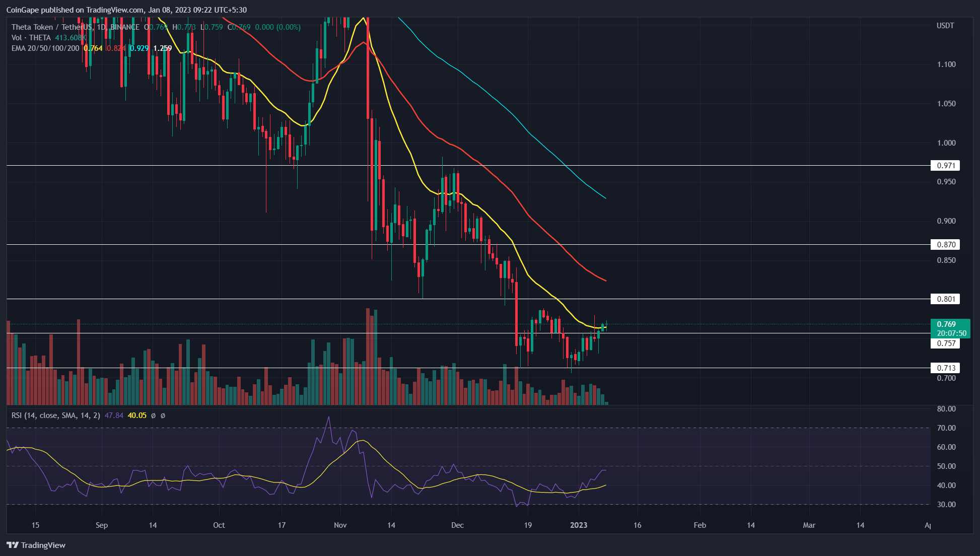Click the white EMA value 1.259

point(163,48)
